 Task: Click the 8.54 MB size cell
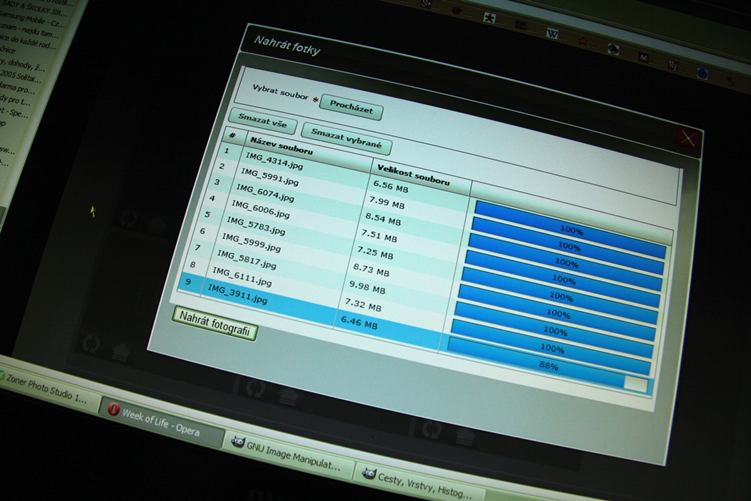pos(383,219)
